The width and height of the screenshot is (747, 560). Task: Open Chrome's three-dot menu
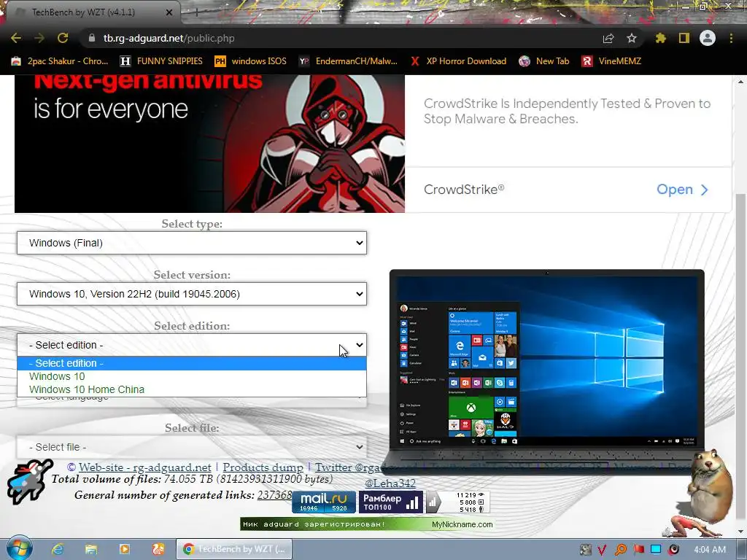click(x=731, y=38)
